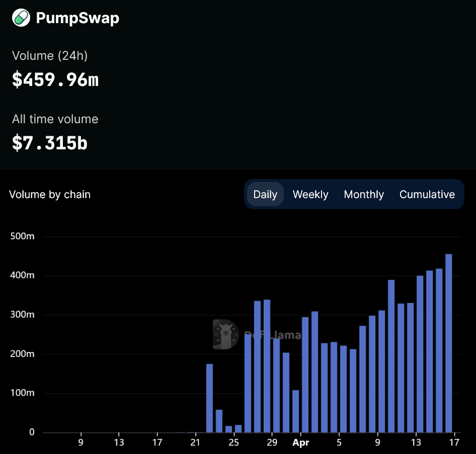Click the $7.315b all time volume value
This screenshot has height=454, width=476.
[50, 143]
